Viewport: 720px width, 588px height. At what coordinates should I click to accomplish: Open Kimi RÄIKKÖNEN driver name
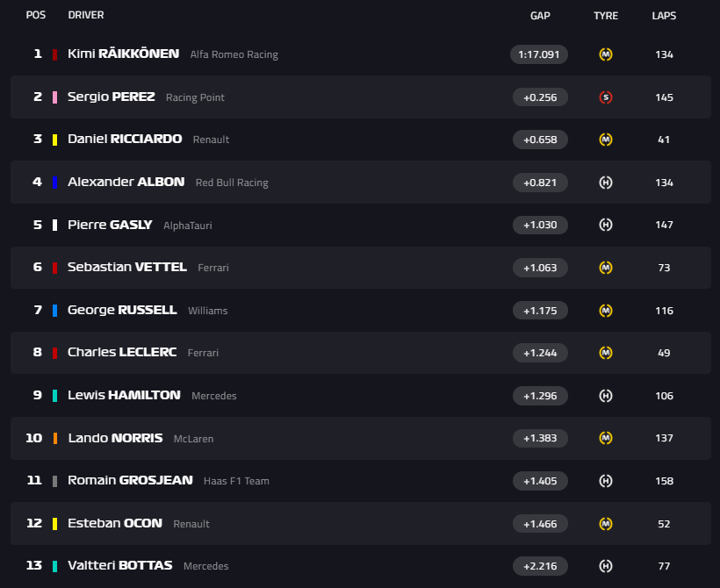point(124,54)
